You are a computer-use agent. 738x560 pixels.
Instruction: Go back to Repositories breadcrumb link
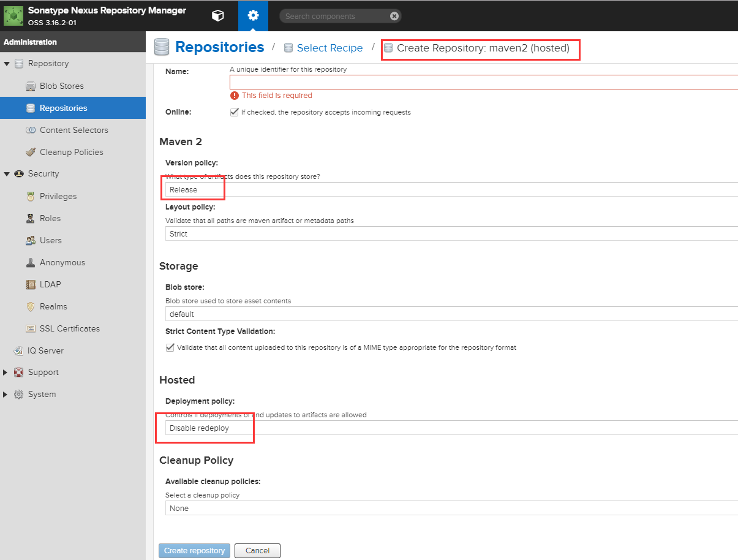[220, 47]
